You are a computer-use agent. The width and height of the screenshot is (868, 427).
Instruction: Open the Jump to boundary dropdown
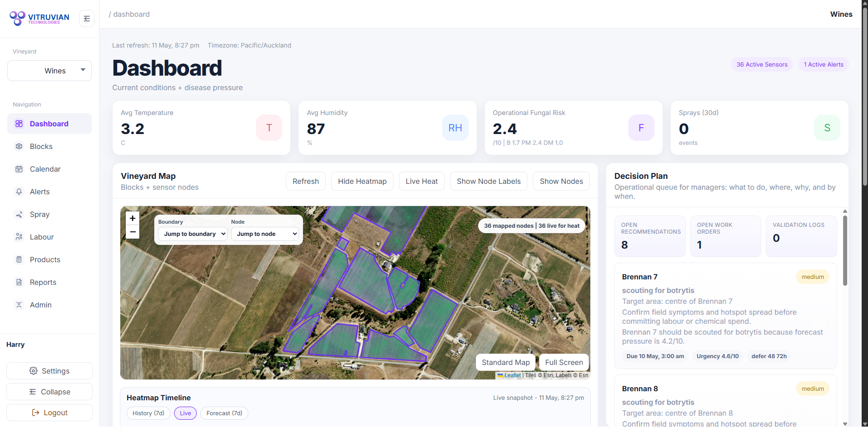pyautogui.click(x=193, y=234)
